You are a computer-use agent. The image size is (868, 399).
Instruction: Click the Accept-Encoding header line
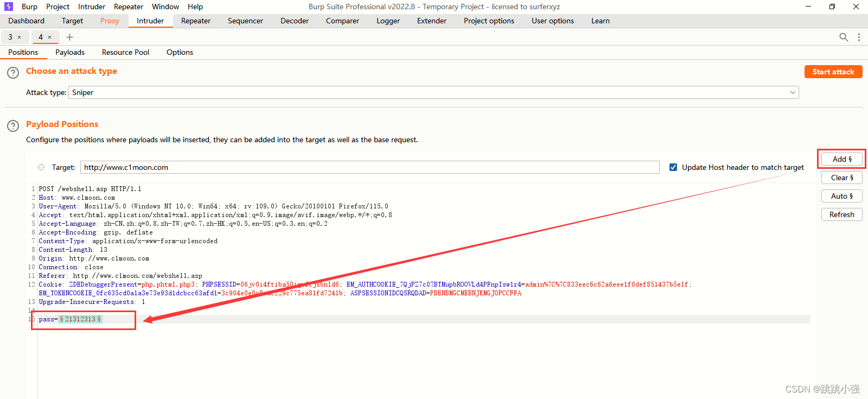(x=96, y=232)
